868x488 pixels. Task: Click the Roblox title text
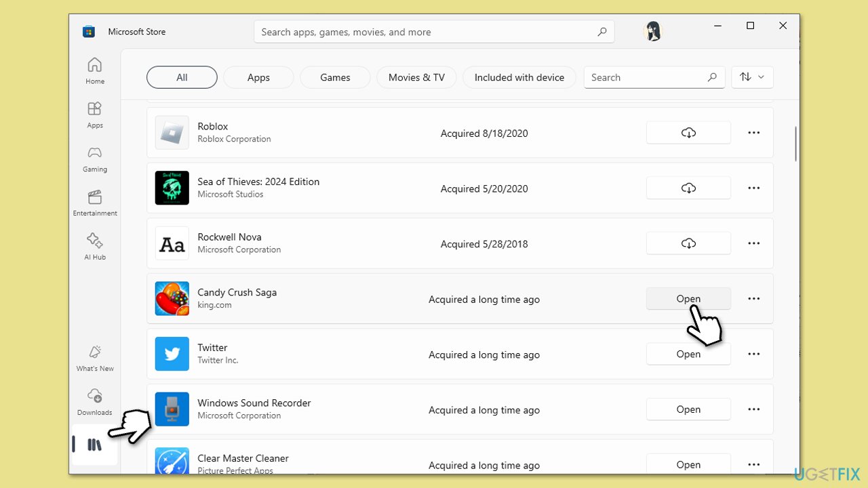[x=213, y=126]
